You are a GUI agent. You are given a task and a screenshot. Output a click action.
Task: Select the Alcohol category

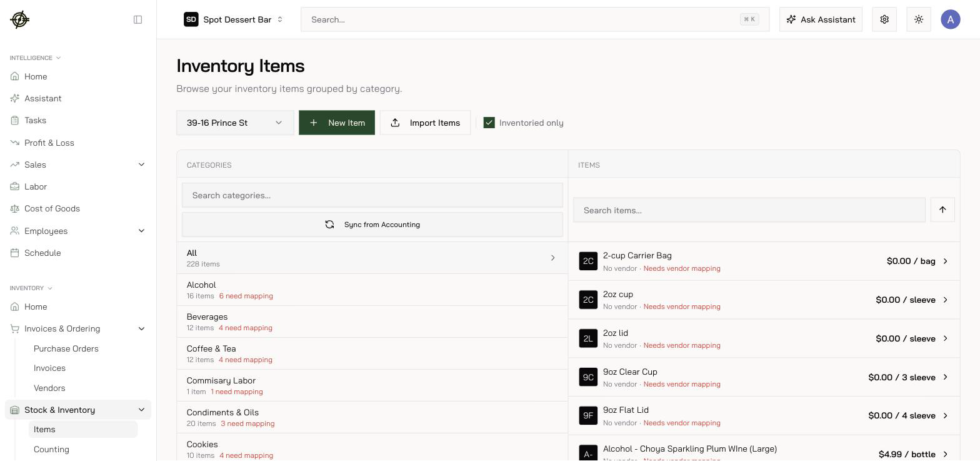[x=372, y=290]
